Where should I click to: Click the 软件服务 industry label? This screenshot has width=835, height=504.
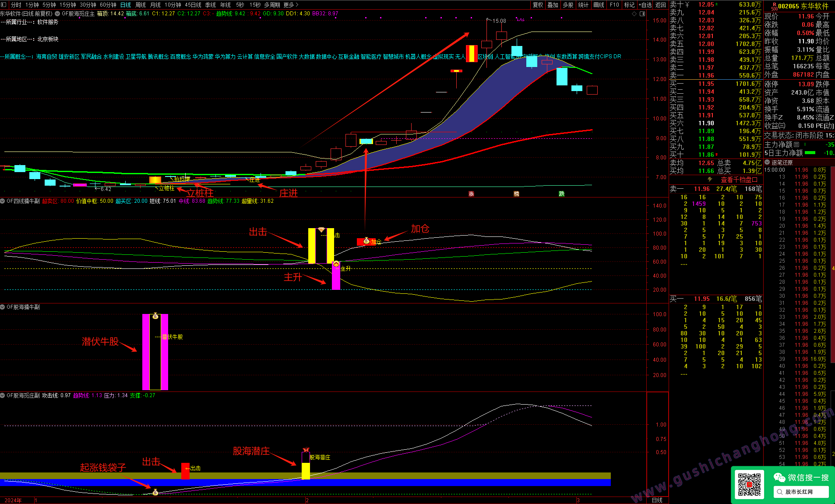click(x=48, y=22)
